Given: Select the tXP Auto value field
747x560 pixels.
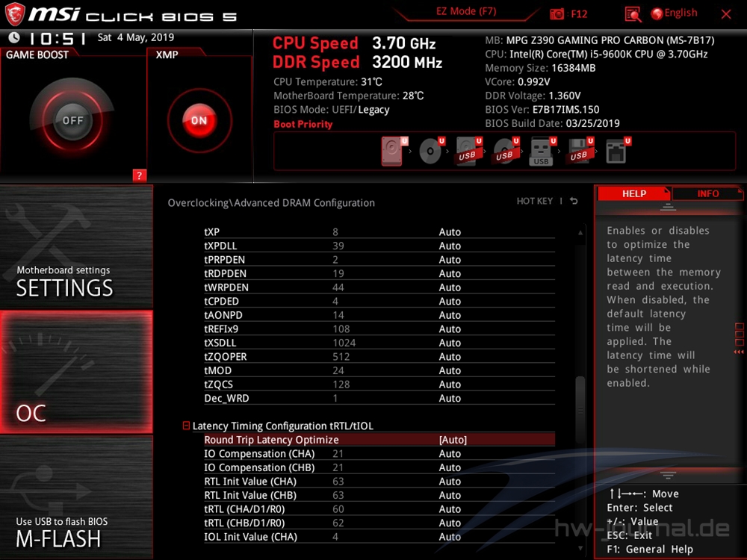Looking at the screenshot, I should click(x=450, y=232).
